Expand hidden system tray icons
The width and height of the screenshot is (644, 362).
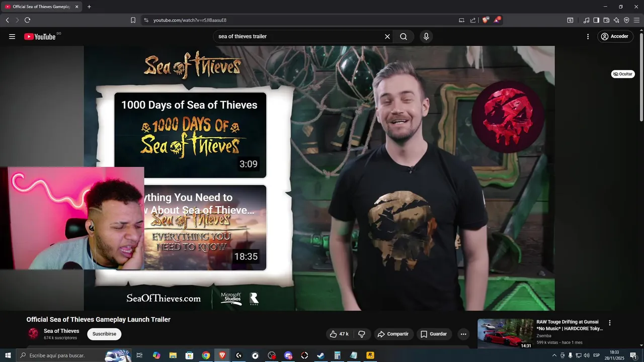(554, 355)
